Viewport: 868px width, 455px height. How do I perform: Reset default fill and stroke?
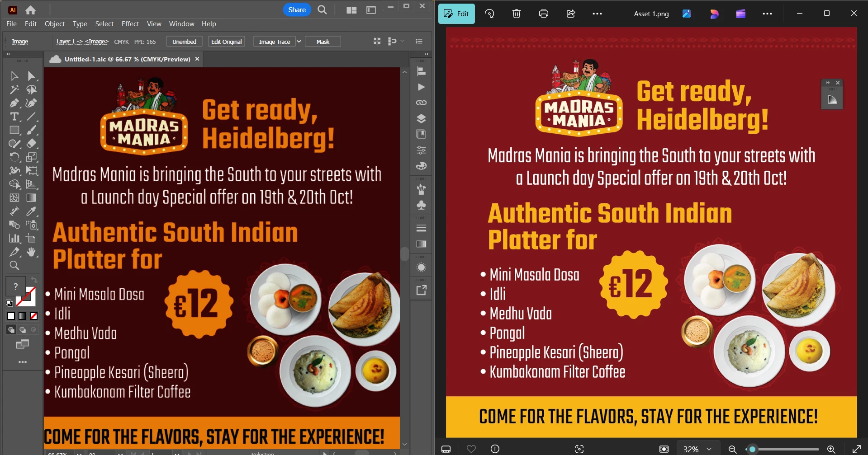(x=9, y=303)
